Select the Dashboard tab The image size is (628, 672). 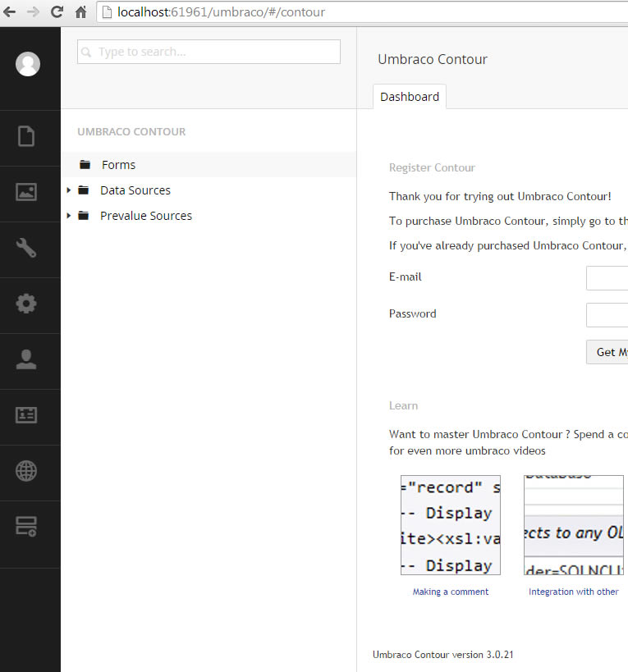[x=410, y=97]
